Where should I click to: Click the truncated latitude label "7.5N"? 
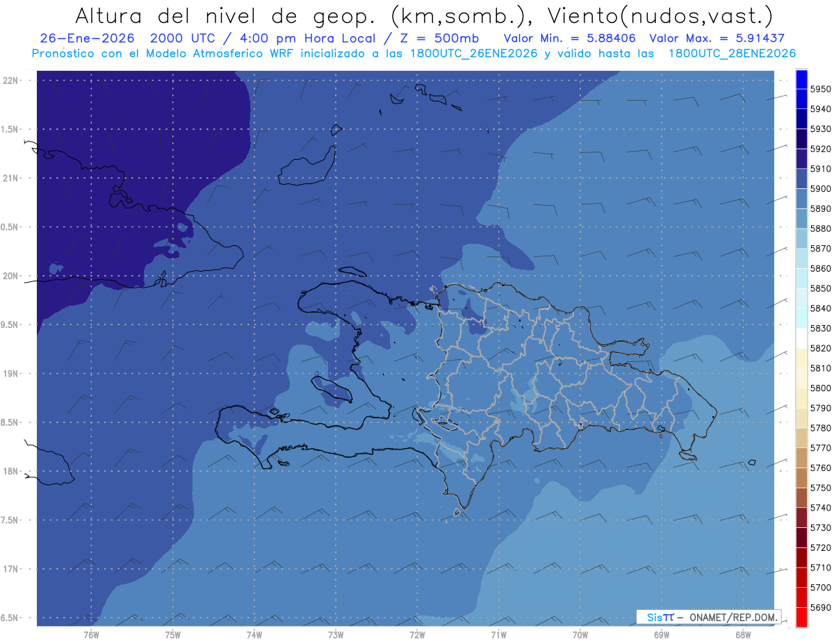pos(10,520)
